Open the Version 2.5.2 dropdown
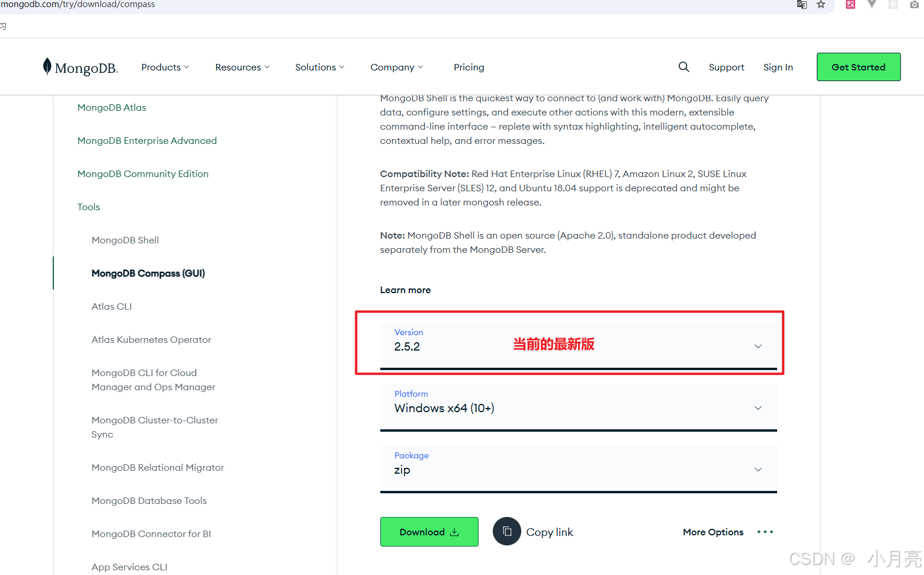Viewport: 924px width, 575px height. pyautogui.click(x=579, y=346)
